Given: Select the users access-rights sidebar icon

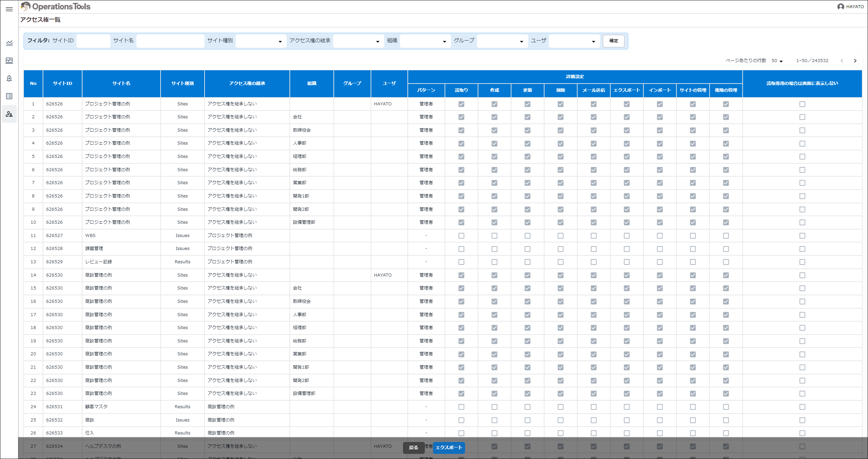Looking at the screenshot, I should point(9,114).
